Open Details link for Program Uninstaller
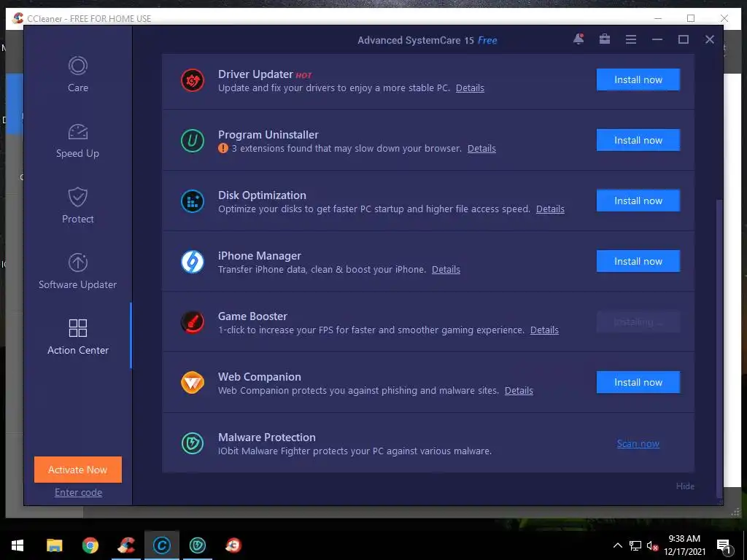This screenshot has height=560, width=747. [481, 149]
